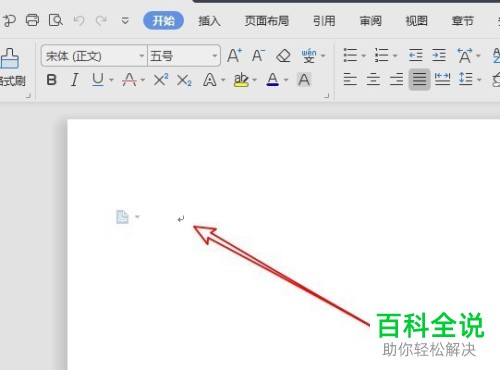This screenshot has width=500, height=370.
Task: Toggle italic formatting
Action: tap(75, 80)
